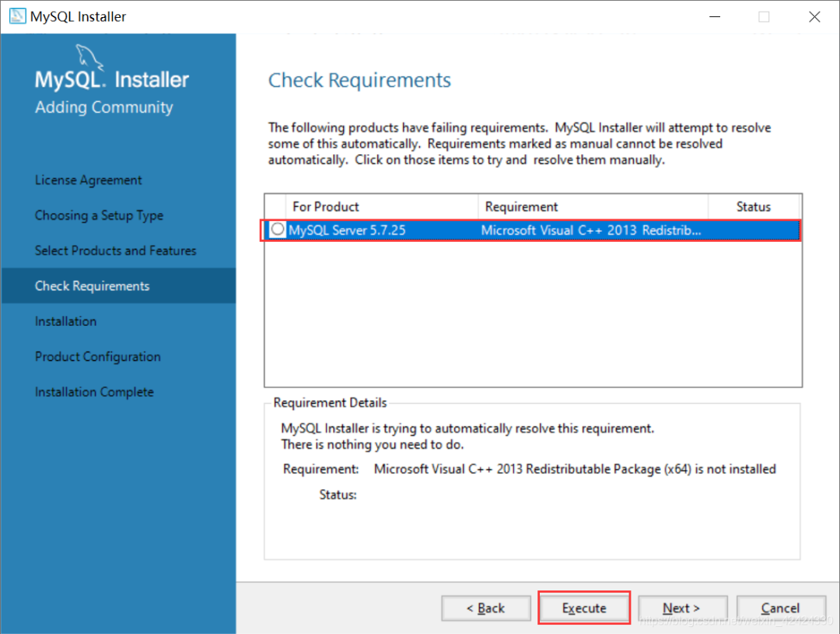Go to Installation Complete step
This screenshot has width=840, height=634.
coord(94,392)
